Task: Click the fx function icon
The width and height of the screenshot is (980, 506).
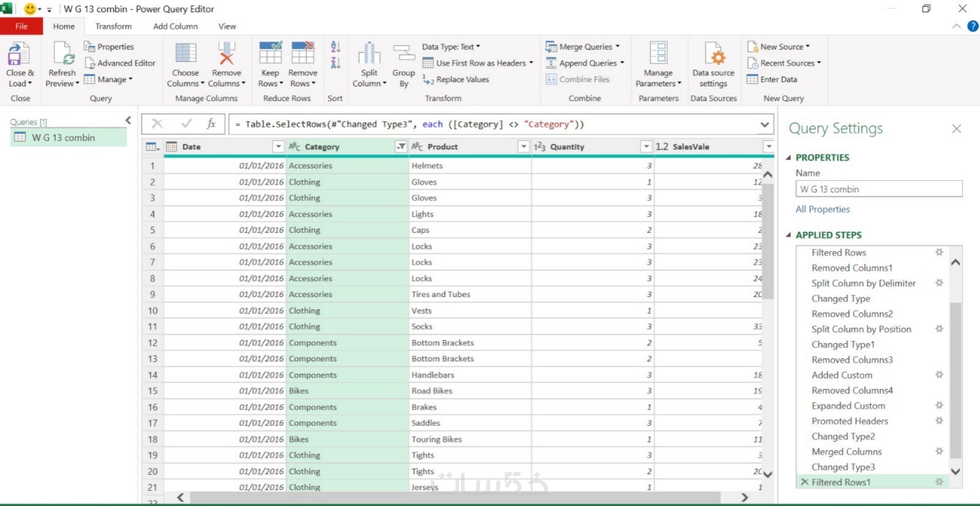Action: (211, 124)
